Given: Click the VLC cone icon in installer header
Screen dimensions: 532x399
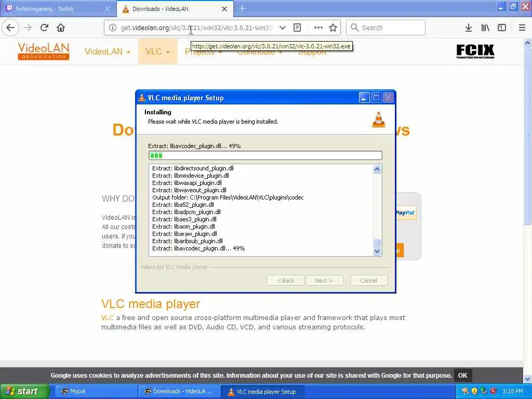Looking at the screenshot, I should (x=379, y=119).
